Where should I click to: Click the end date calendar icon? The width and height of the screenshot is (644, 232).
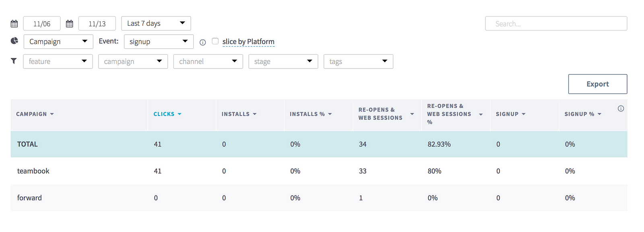[x=69, y=24]
